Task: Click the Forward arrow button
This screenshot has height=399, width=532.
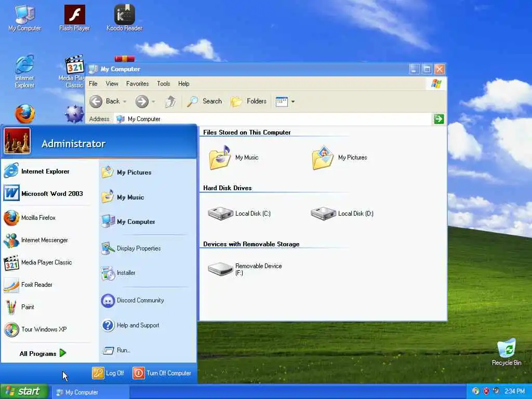Action: coord(142,101)
